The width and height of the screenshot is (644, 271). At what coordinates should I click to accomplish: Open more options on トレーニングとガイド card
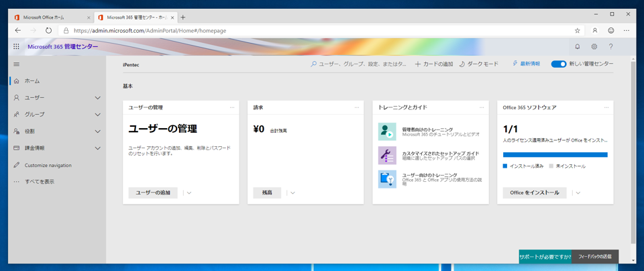tap(482, 107)
